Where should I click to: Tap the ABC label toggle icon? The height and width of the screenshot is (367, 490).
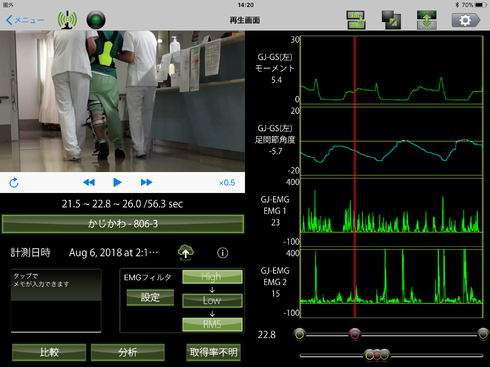click(356, 20)
